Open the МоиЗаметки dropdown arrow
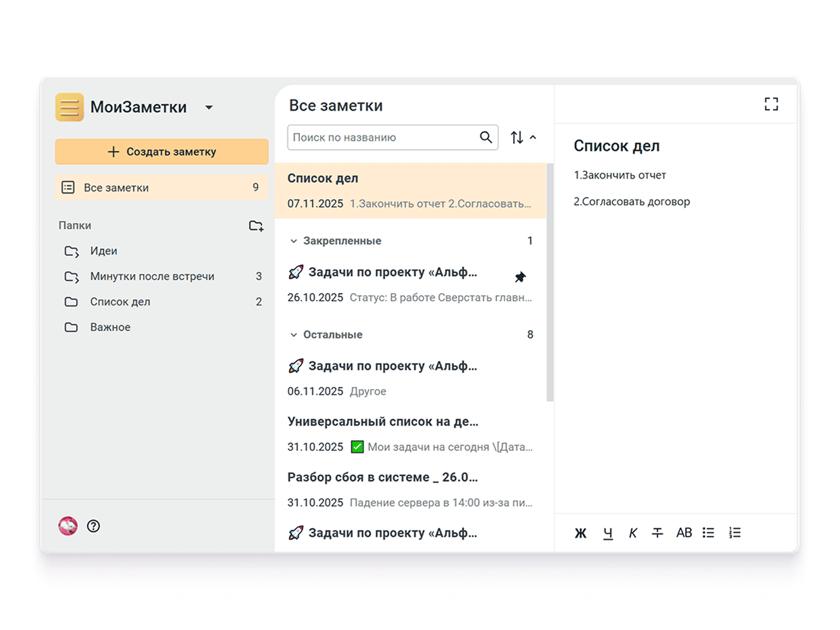Image resolution: width=840 pixels, height=630 pixels. 209,108
